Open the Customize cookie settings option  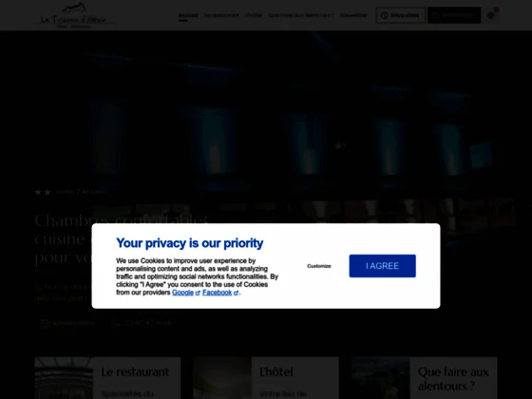pos(319,266)
